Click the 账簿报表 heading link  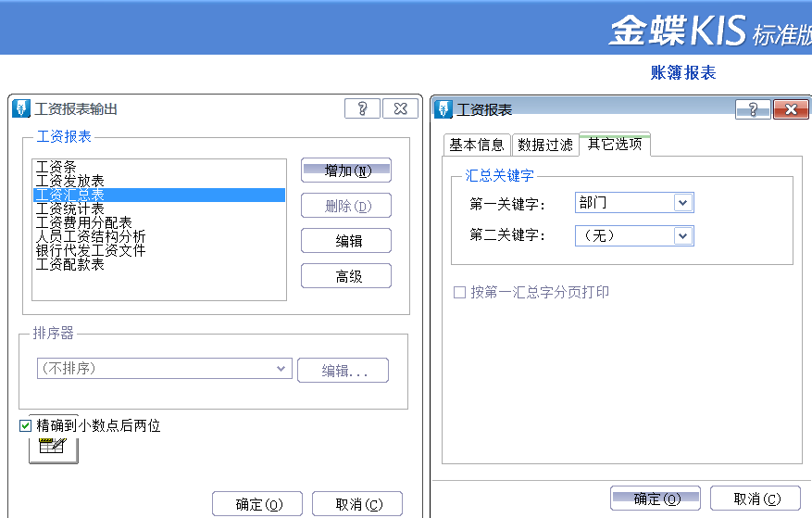pos(683,72)
